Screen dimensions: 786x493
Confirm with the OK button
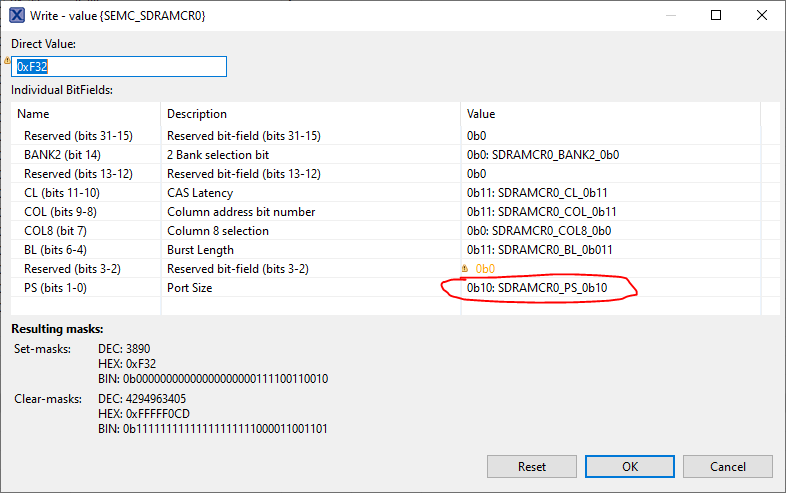tap(629, 466)
